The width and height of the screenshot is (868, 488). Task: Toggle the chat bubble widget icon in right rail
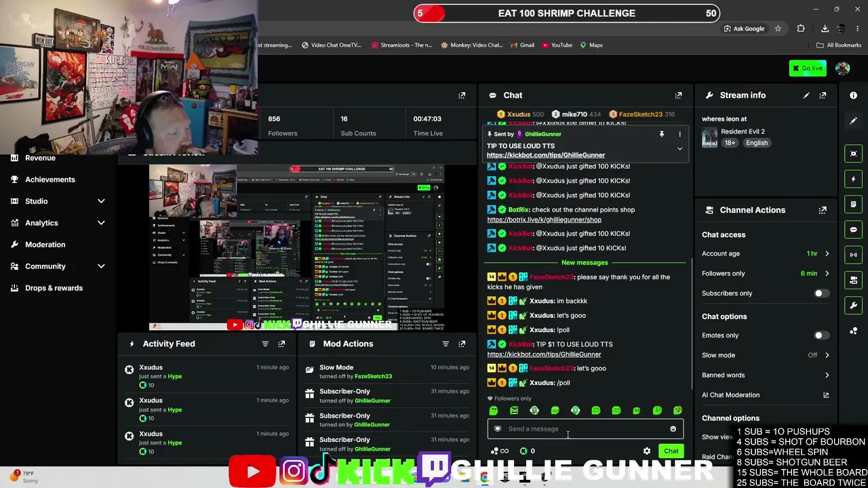click(853, 230)
